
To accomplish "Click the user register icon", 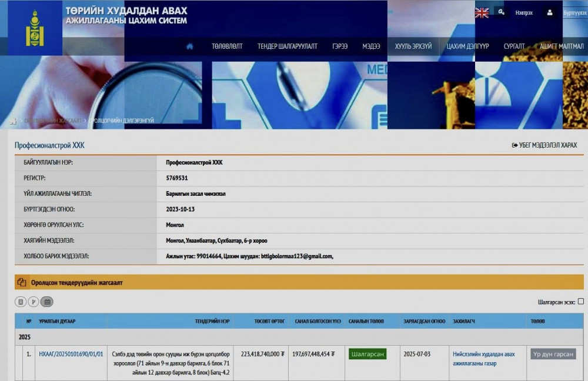I will click(x=549, y=13).
